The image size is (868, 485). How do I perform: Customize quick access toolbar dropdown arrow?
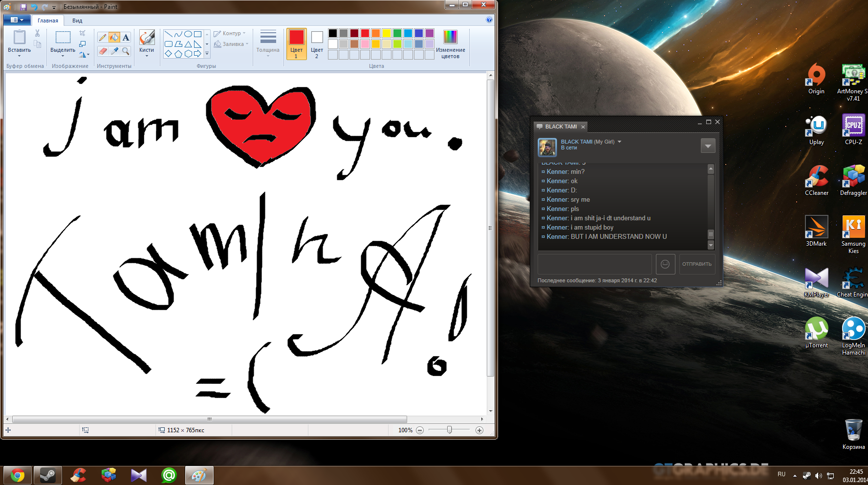pos(54,7)
